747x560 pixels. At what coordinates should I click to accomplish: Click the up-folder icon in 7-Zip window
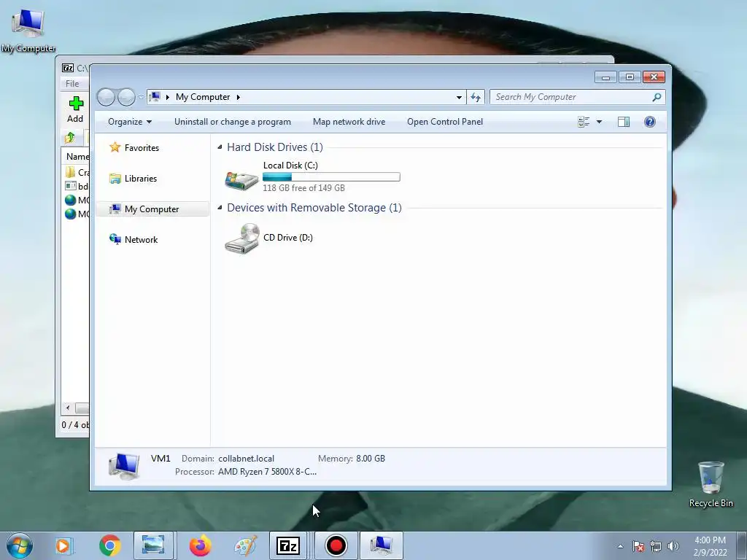tap(70, 138)
